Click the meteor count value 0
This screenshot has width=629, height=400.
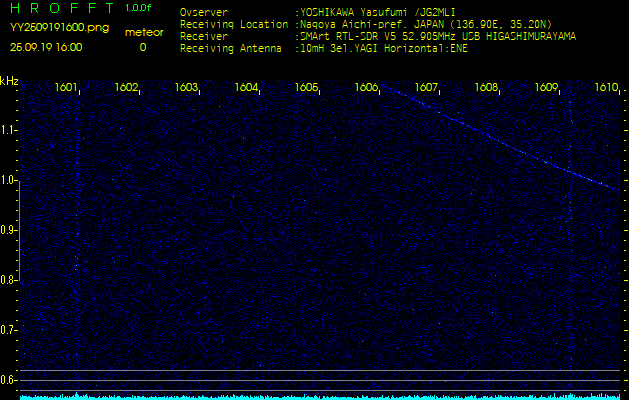point(142,47)
